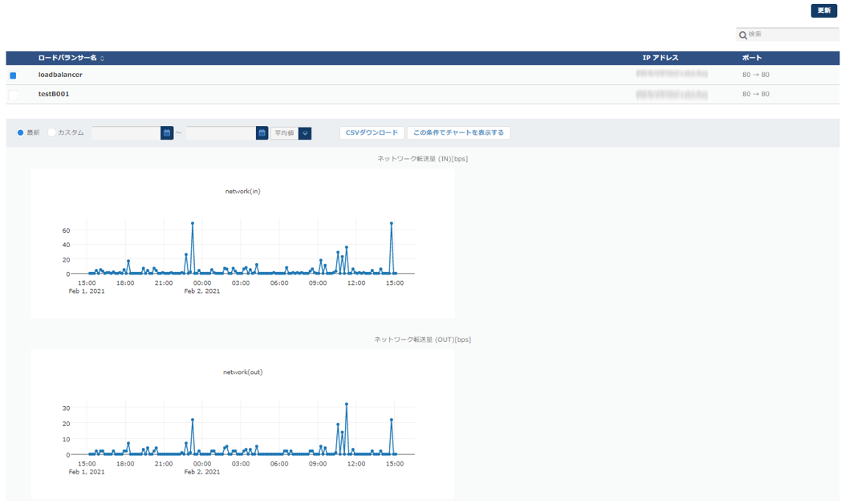Click the search magnifier icon
This screenshot has width=841, height=504.
pyautogui.click(x=743, y=35)
